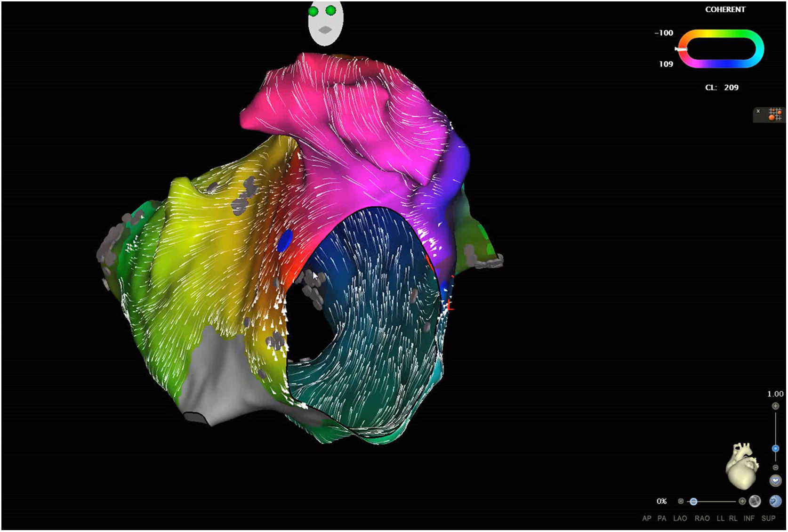
Task: Click the horizontal transparency slider handle
Action: [x=693, y=502]
